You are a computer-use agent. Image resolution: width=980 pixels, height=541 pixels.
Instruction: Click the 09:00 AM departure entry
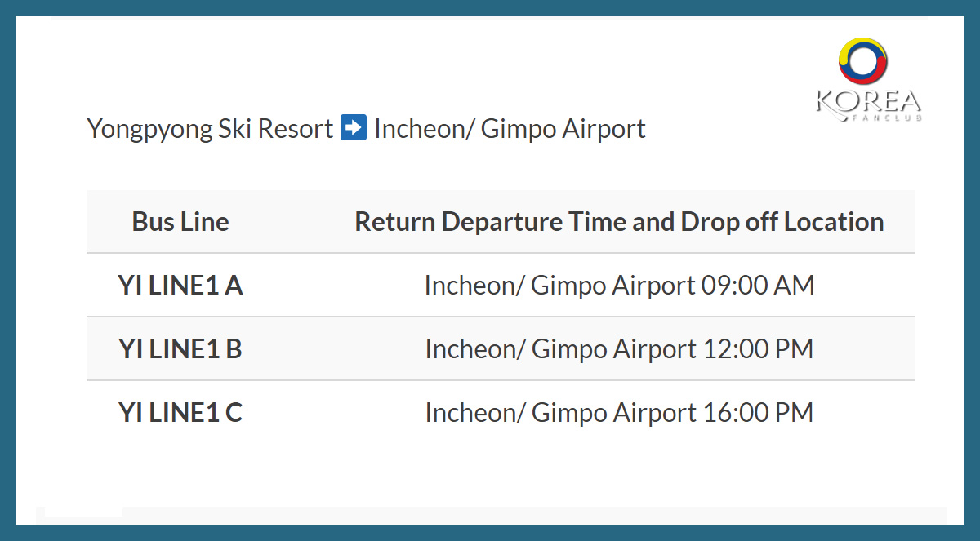(619, 286)
